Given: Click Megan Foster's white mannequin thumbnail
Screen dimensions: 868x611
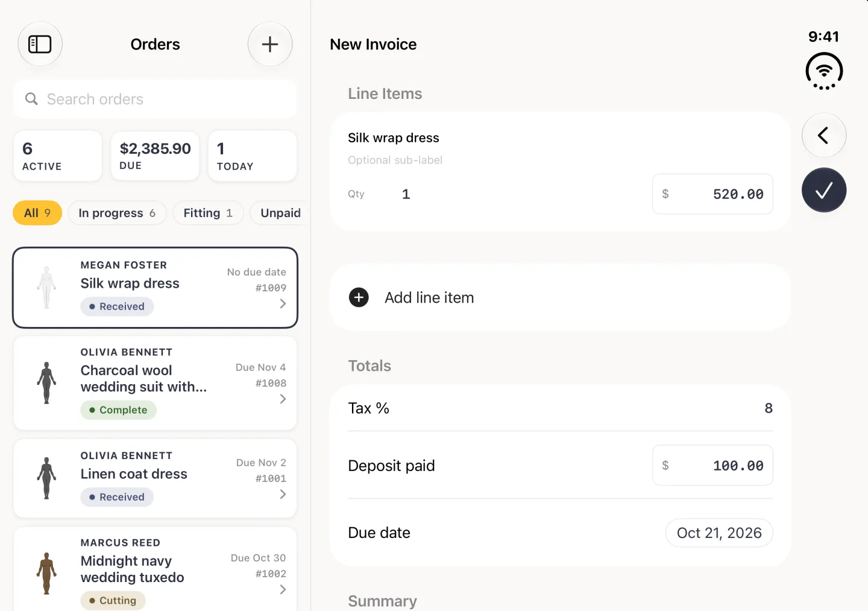Looking at the screenshot, I should click(x=46, y=288).
